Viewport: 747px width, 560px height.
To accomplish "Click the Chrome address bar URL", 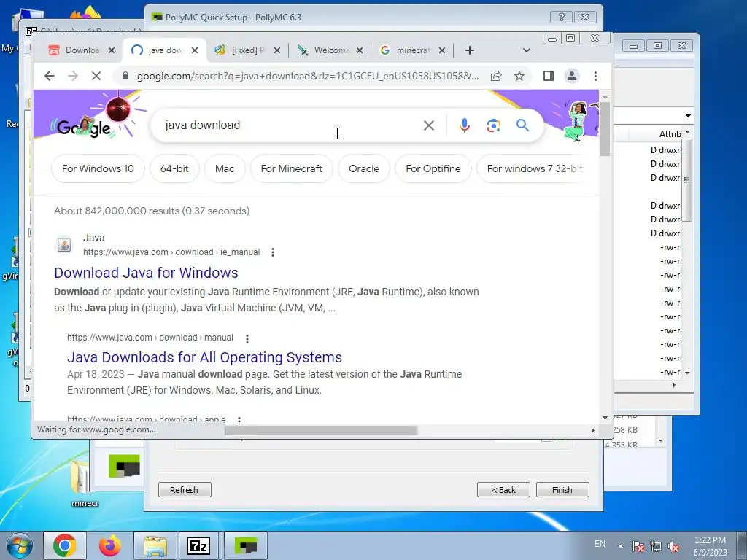I will tap(307, 76).
